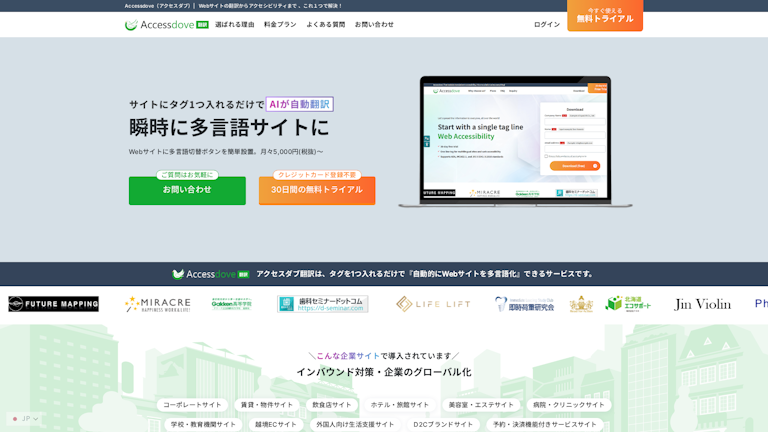
Task: Click the 北海道エコサポート logo
Action: point(628,304)
